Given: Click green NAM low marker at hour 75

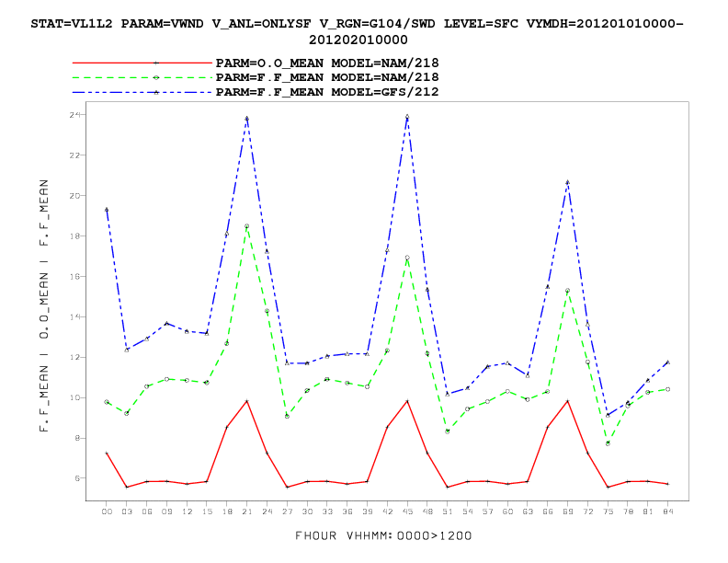Looking at the screenshot, I should click(608, 443).
